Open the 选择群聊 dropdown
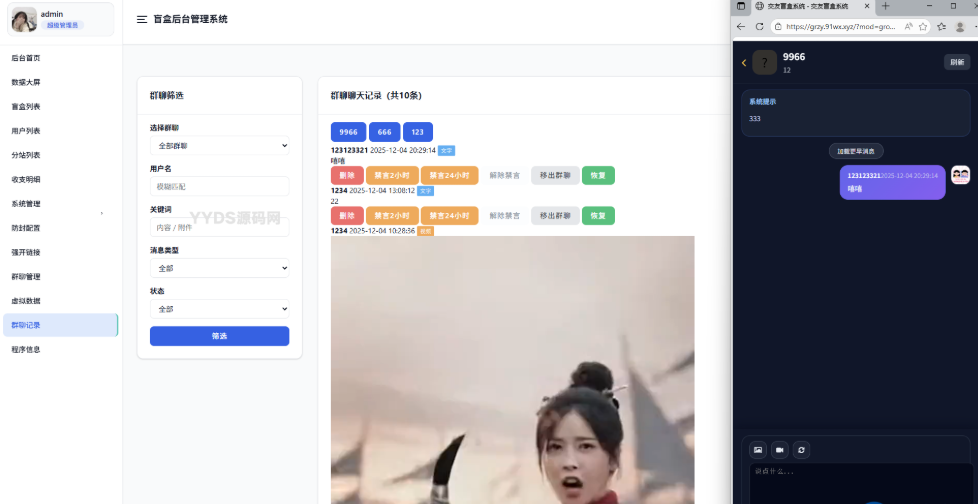 (x=219, y=146)
